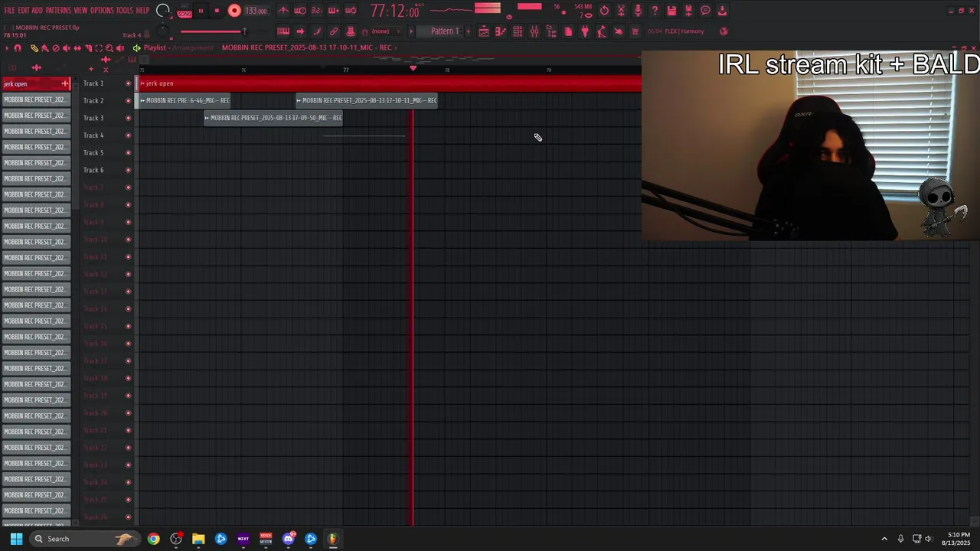Click the arrow-right playback scroll icon
The image size is (980, 551).
[300, 31]
